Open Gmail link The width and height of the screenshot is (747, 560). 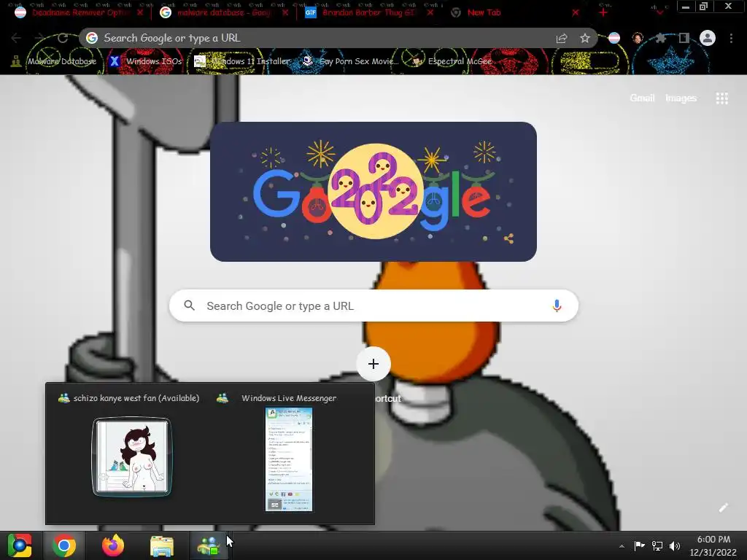click(x=642, y=98)
